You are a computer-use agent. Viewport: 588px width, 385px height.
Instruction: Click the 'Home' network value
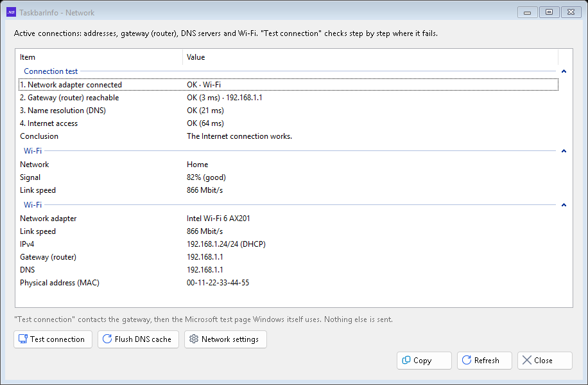coord(197,165)
